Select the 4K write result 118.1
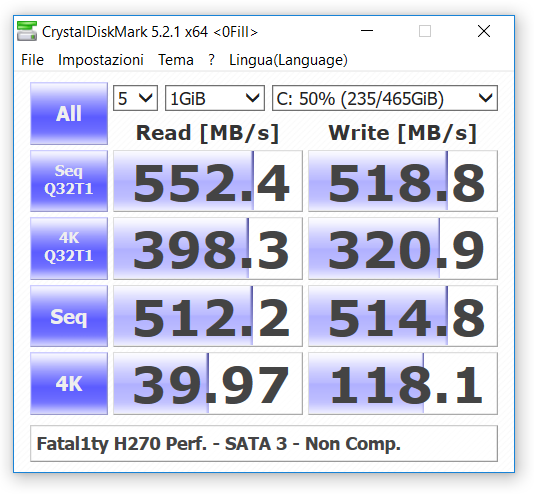 coord(403,383)
